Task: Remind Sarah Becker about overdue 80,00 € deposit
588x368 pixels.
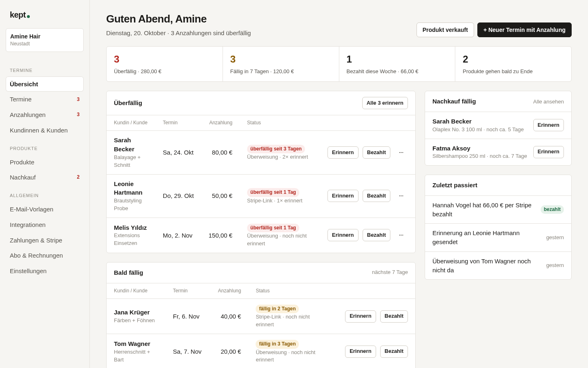Action: (343, 153)
